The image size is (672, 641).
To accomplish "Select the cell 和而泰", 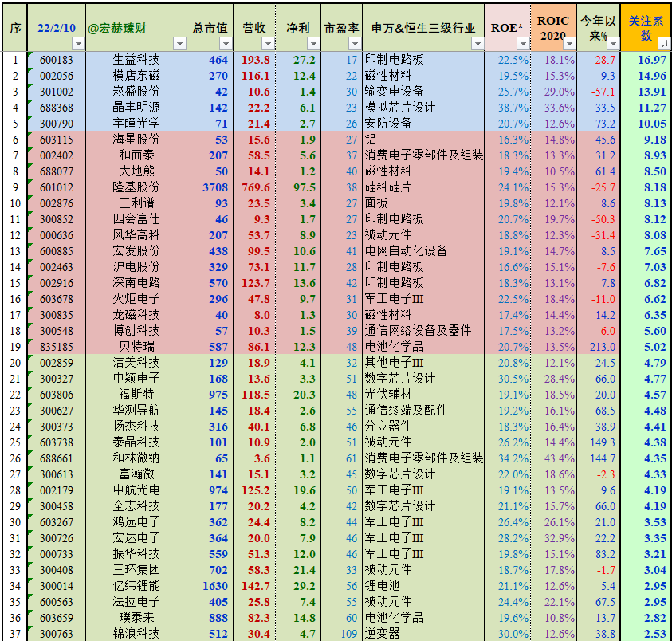I will (136, 155).
